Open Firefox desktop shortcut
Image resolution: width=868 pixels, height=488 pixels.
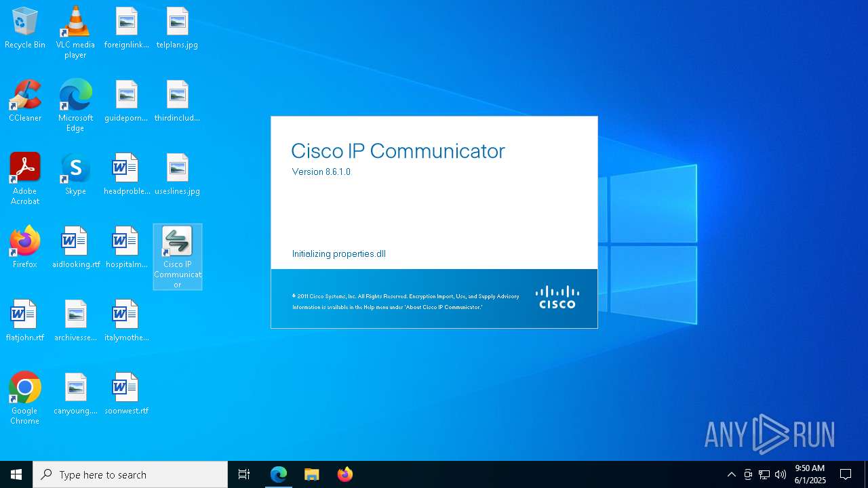pyautogui.click(x=25, y=248)
